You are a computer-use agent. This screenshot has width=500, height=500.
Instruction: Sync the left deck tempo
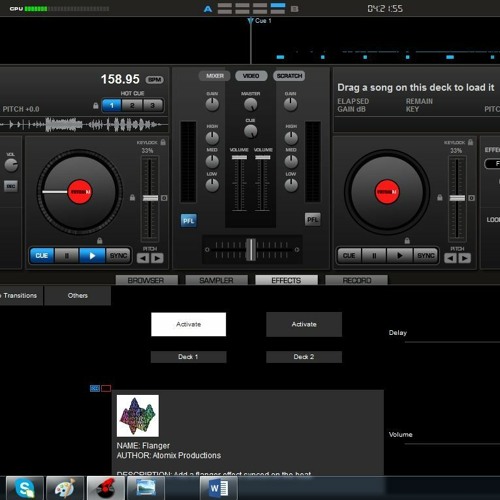click(x=118, y=256)
